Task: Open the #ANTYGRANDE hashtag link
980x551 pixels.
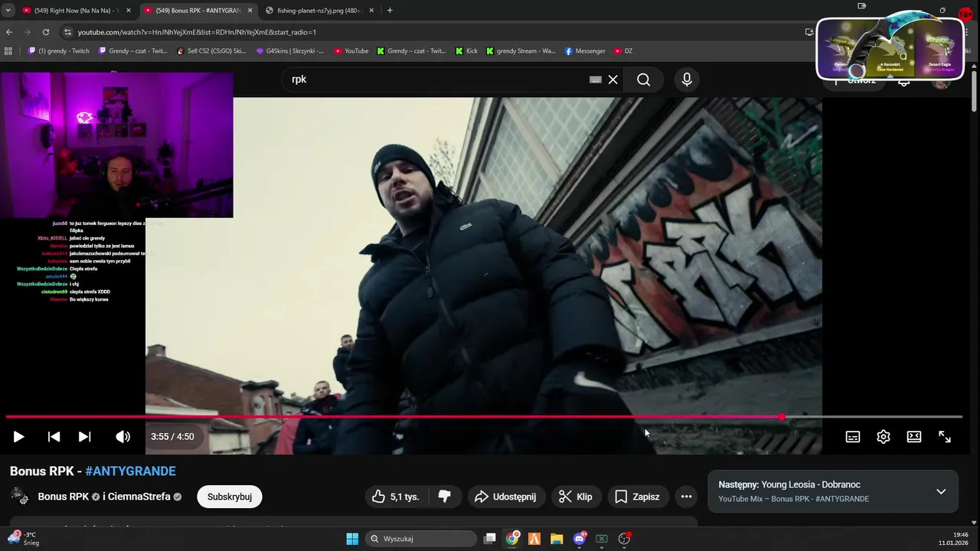Action: (x=130, y=471)
